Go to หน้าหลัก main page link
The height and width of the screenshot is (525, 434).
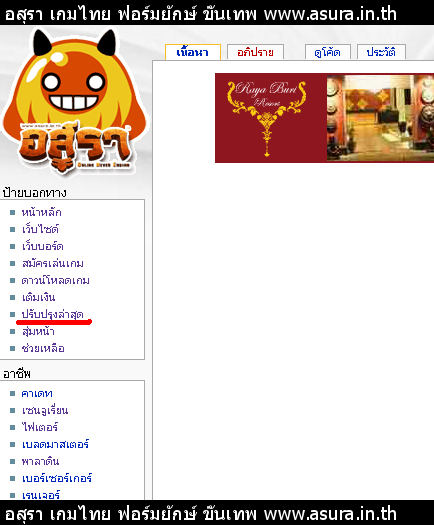[42, 212]
